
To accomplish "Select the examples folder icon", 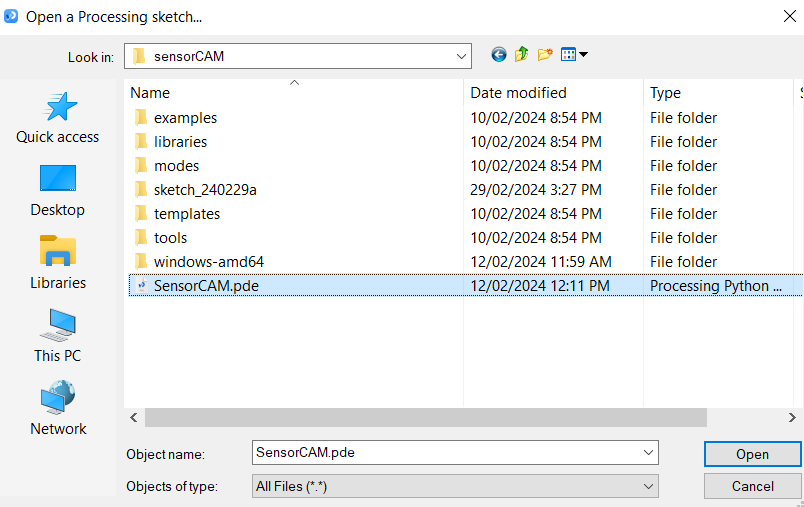I will [140, 117].
